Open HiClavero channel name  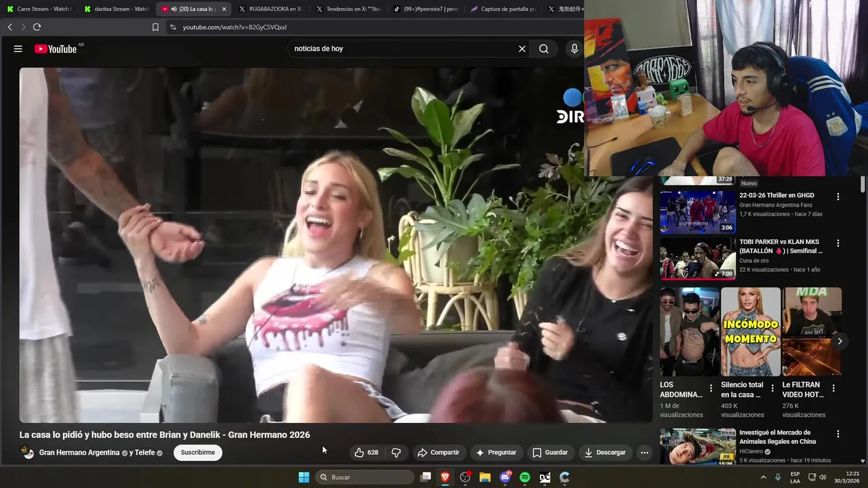pyautogui.click(x=751, y=451)
